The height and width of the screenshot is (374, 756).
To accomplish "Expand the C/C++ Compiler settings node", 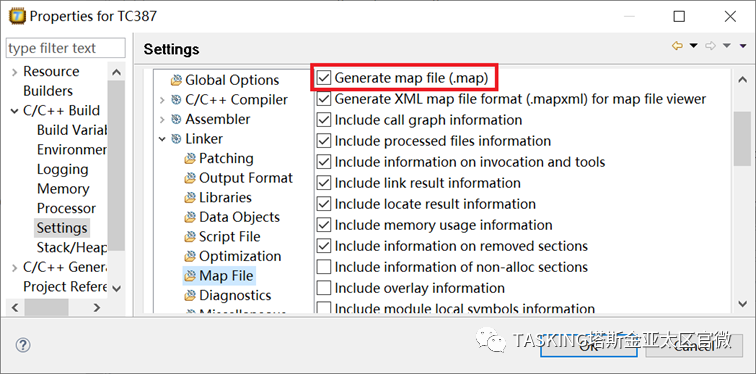I will 162,100.
